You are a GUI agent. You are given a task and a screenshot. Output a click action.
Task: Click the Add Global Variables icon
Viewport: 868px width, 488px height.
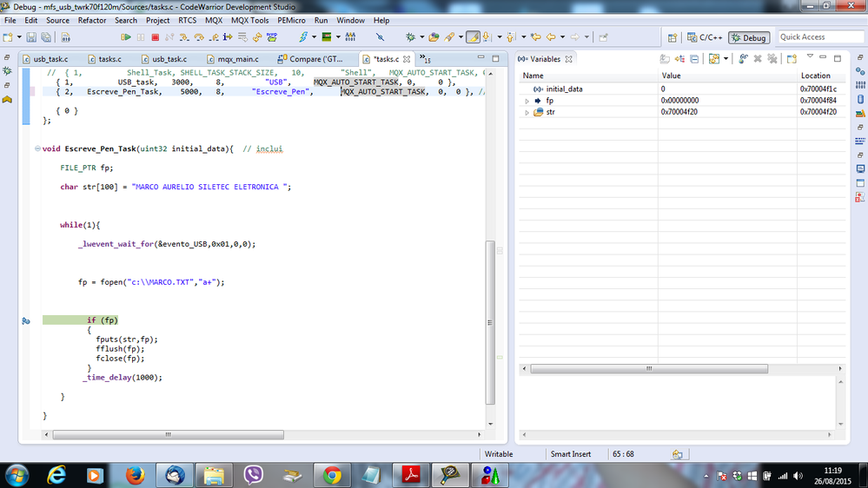click(x=744, y=59)
